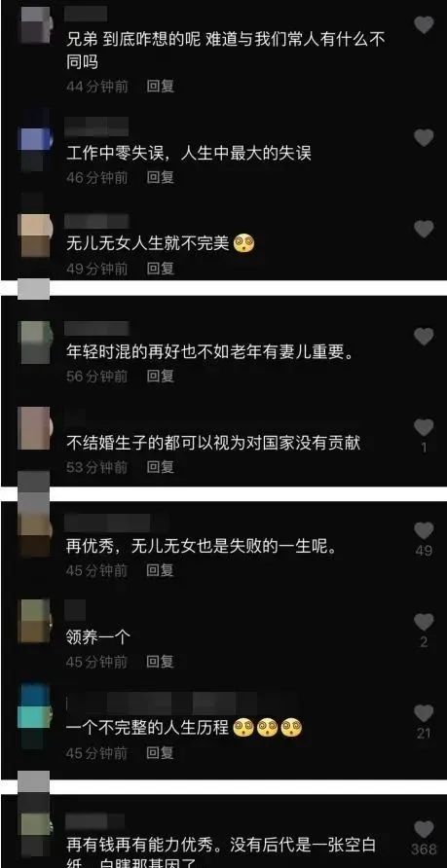This screenshot has height=868, width=447.
Task: Like the comment '年轻时混的再好'
Action: pos(425,337)
